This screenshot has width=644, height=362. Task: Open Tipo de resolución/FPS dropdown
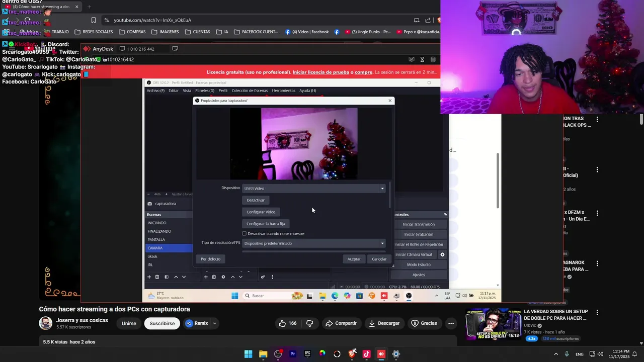pos(314,243)
